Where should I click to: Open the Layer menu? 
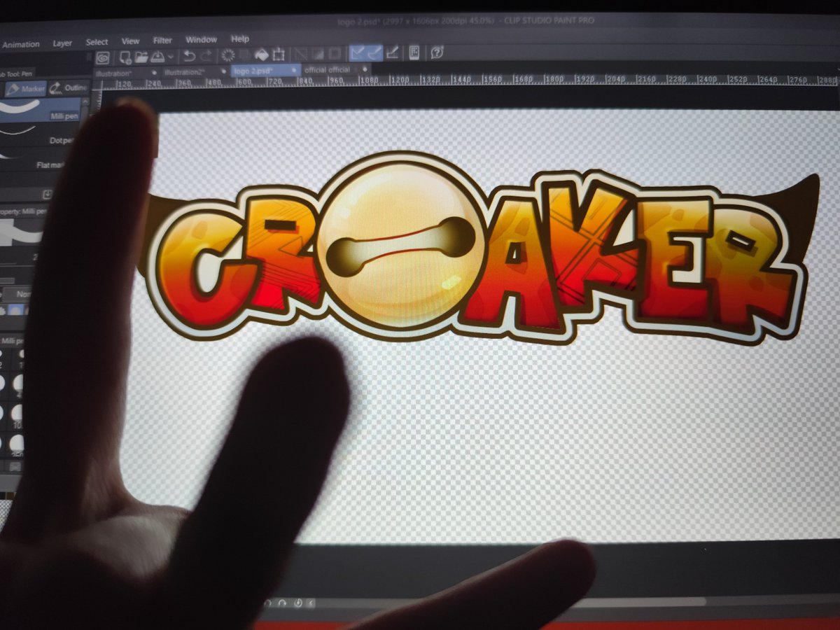(62, 43)
